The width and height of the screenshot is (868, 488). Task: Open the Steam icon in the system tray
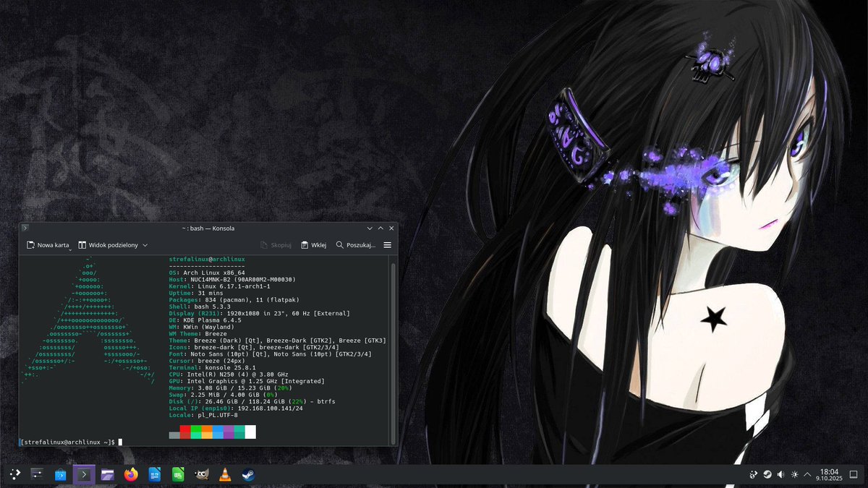[x=767, y=474]
